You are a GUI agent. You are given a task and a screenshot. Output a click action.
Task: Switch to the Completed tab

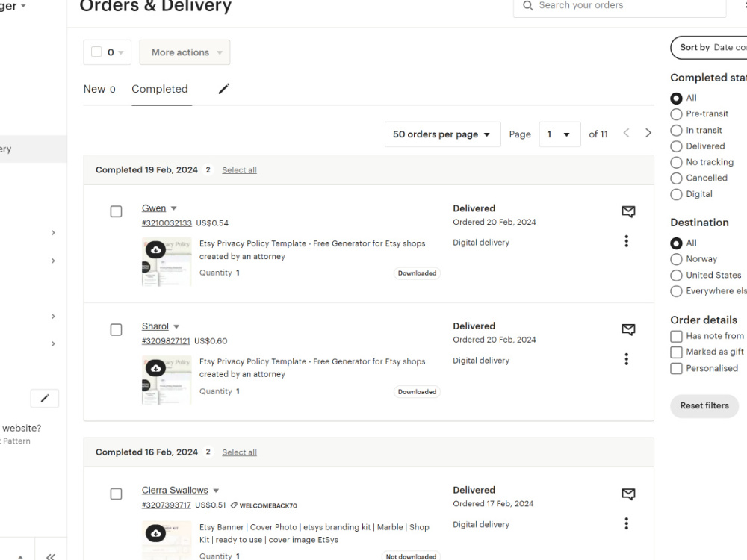click(160, 89)
